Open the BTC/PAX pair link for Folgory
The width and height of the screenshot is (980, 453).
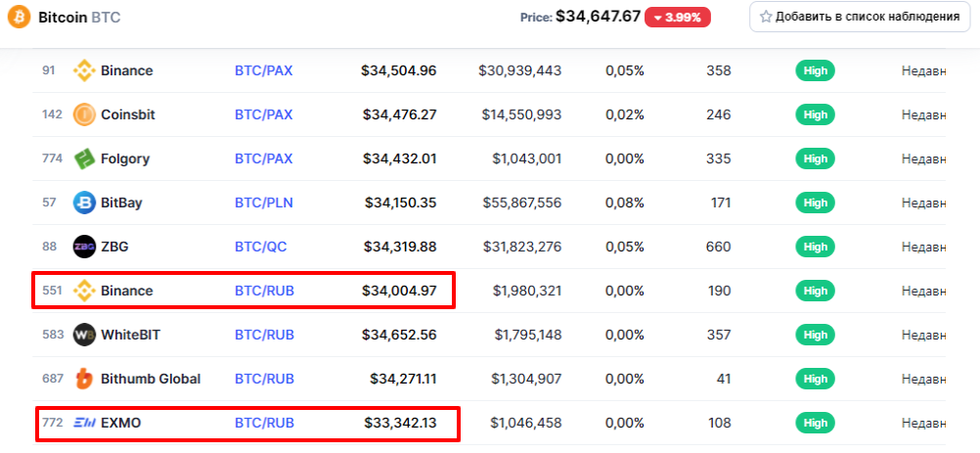tap(264, 159)
